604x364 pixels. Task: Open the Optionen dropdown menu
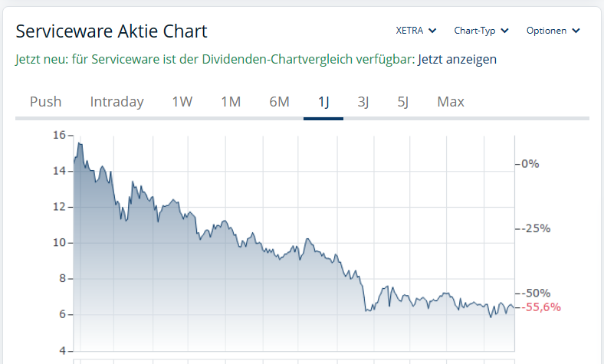(553, 31)
